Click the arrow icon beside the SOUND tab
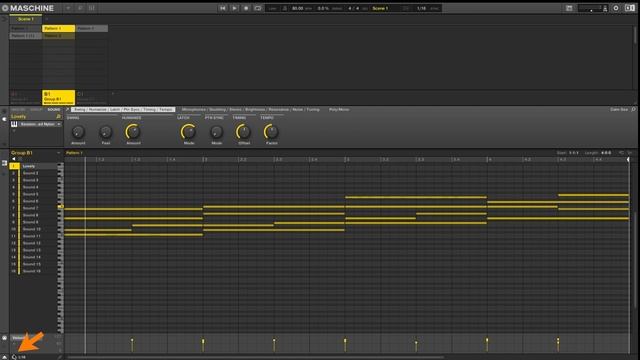Viewport: 640px width, 360px height. 67,109
